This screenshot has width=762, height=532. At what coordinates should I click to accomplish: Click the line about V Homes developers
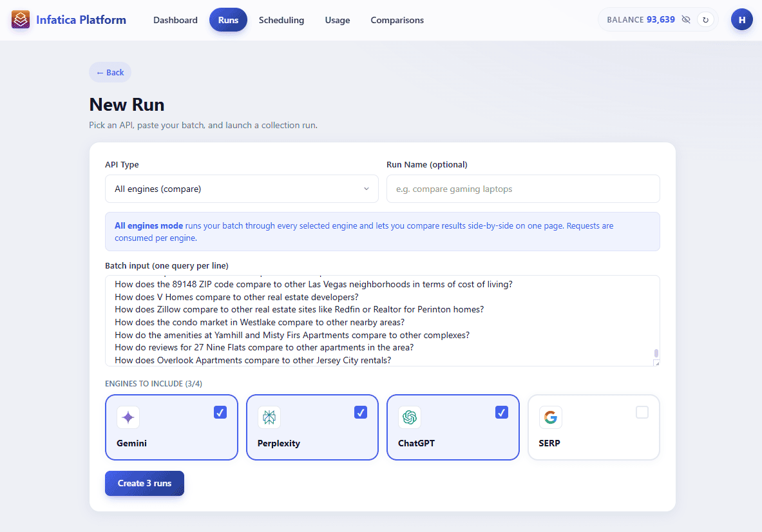tap(236, 297)
